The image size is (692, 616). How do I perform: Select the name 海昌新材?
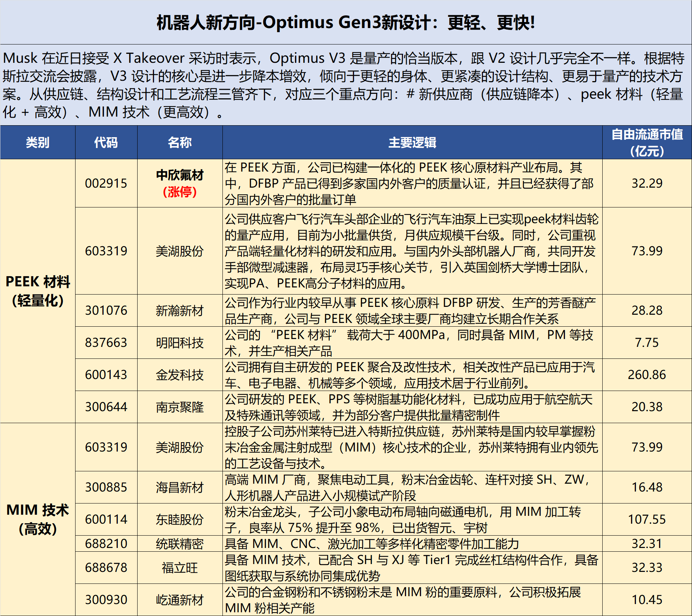pos(180,487)
